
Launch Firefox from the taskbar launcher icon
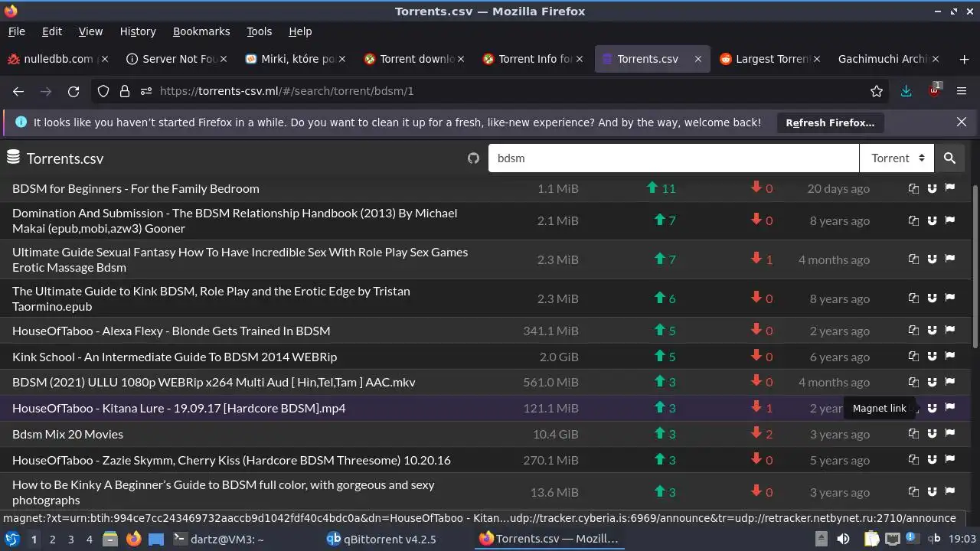point(133,539)
